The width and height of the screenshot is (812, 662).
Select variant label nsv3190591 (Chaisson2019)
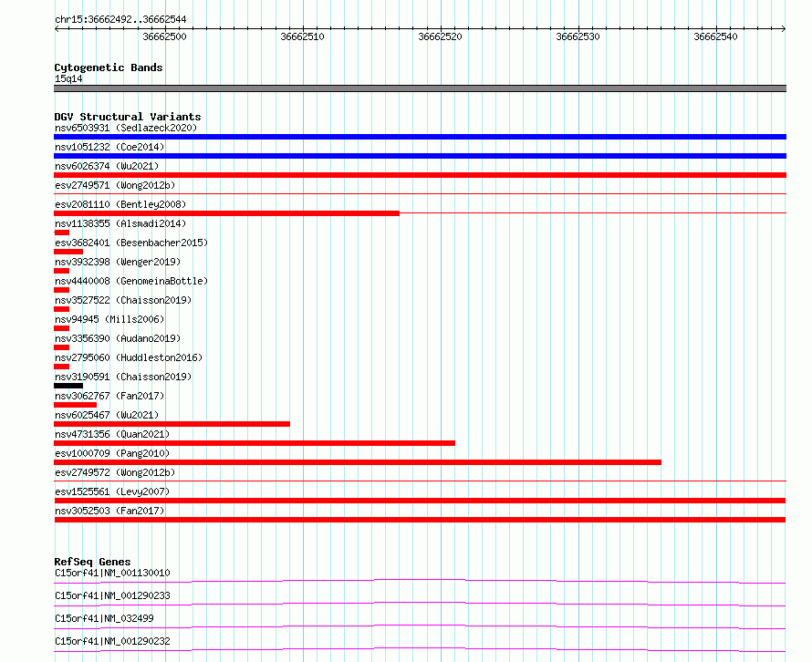123,377
